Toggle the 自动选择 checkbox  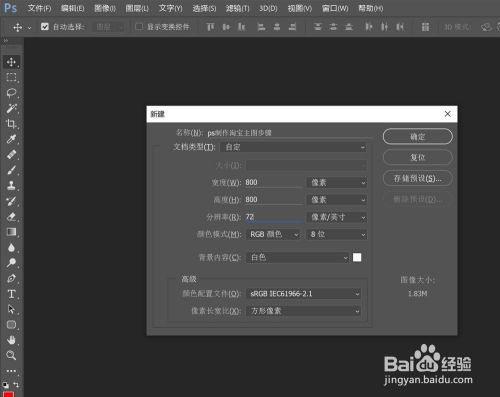point(45,27)
